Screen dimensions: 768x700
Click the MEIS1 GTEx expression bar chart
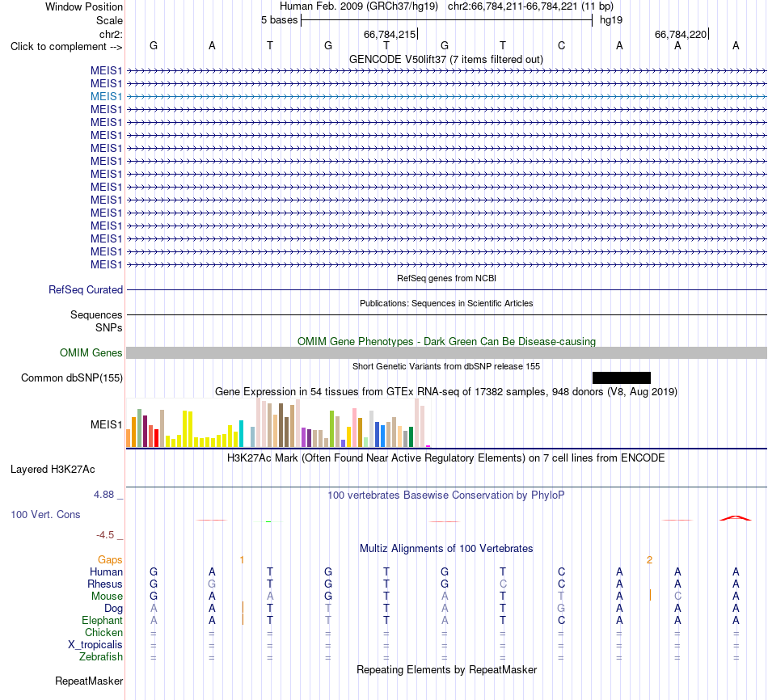coord(278,423)
